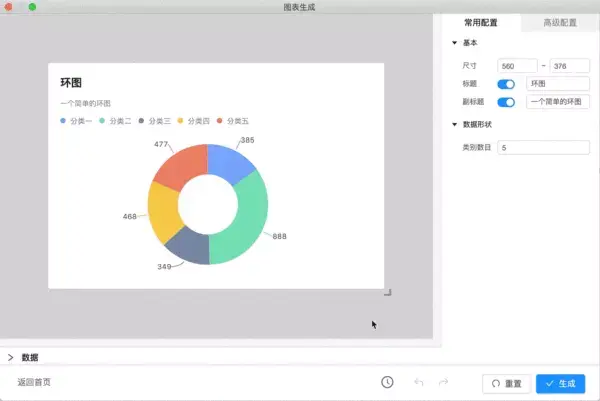Click the yellow donut slice labeled 468
Screen dimensions: 600x401
click(x=163, y=212)
